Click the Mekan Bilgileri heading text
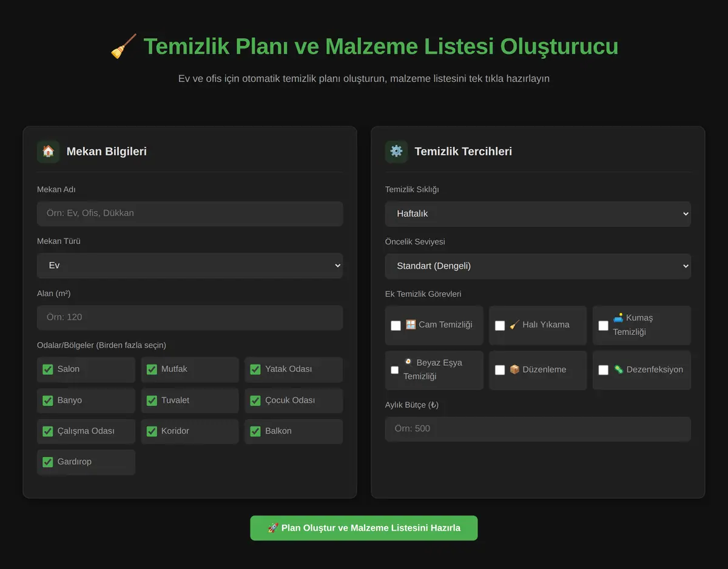The image size is (728, 569). [107, 152]
